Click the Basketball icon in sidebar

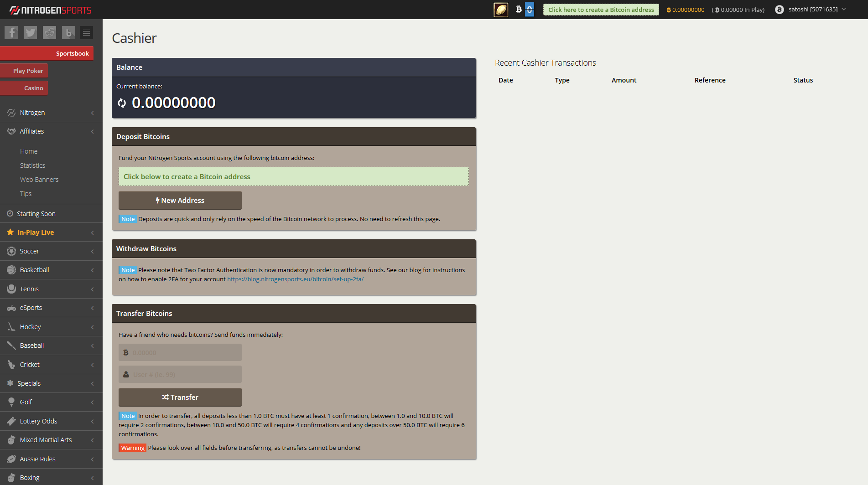click(11, 270)
